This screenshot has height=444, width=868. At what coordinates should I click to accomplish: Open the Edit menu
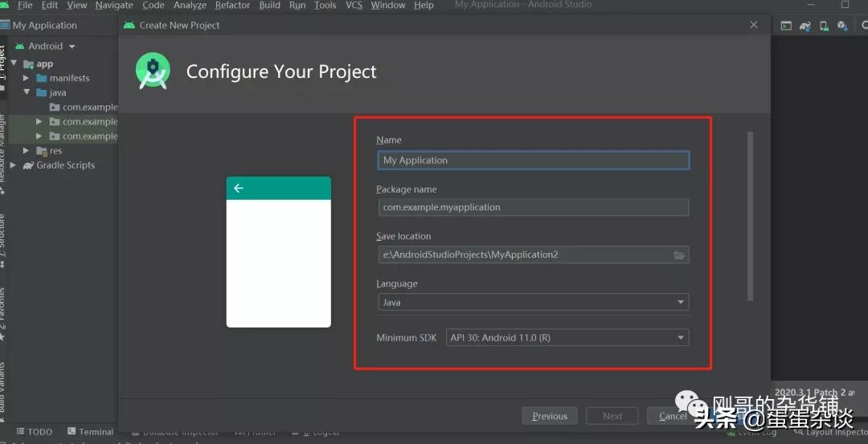pos(49,6)
